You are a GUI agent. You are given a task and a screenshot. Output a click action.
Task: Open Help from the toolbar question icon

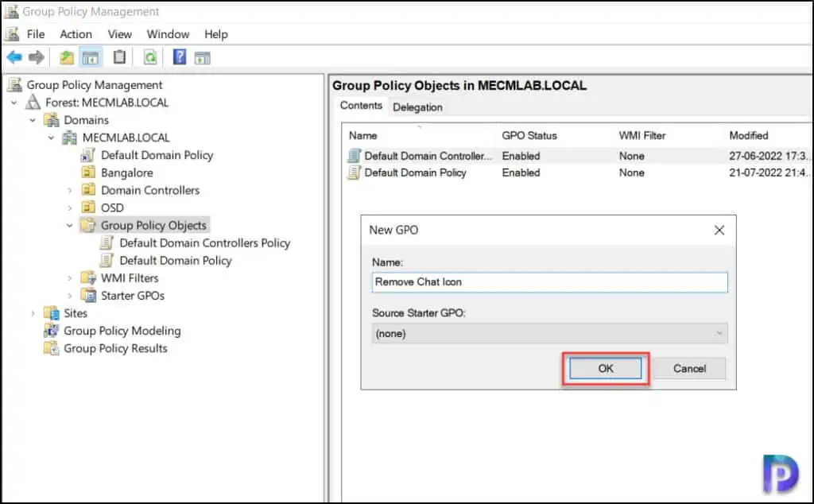tap(179, 56)
